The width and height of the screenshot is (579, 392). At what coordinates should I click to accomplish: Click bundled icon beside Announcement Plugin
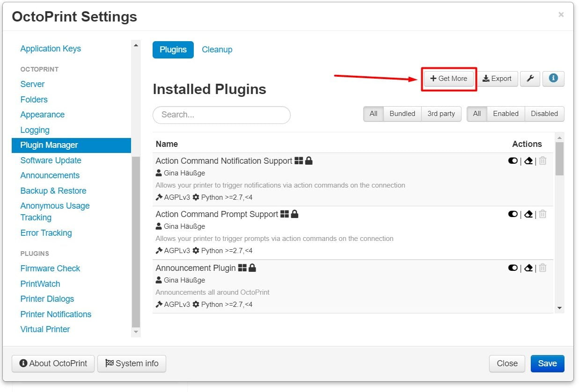242,268
